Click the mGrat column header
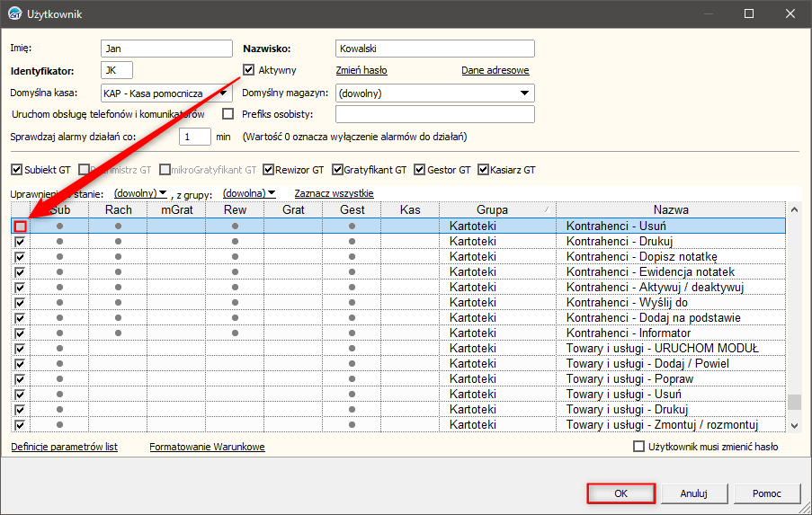The height and width of the screenshot is (515, 812). pos(176,209)
